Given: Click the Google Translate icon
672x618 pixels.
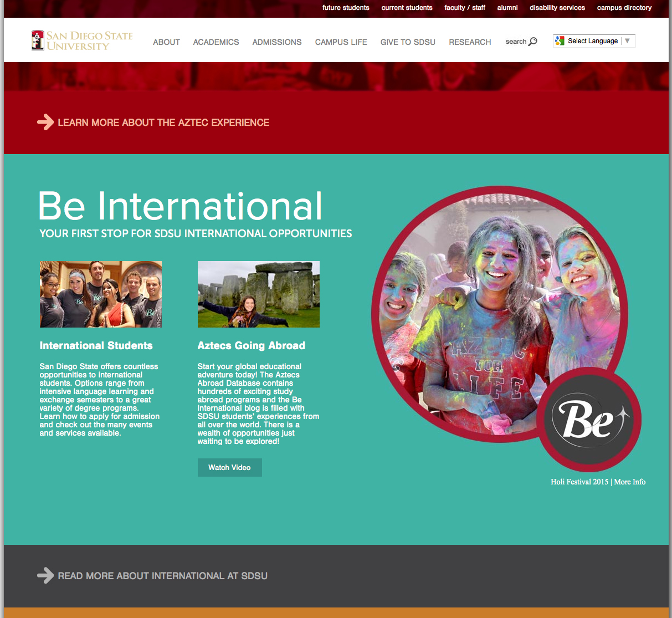Looking at the screenshot, I should pos(560,41).
